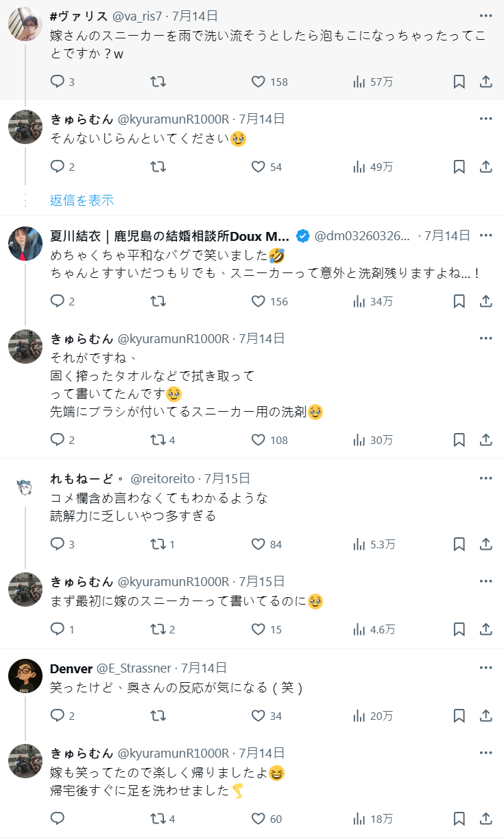Open more options on #ヴァリス tweet
Image resolution: width=504 pixels, height=840 pixels.
[485, 15]
